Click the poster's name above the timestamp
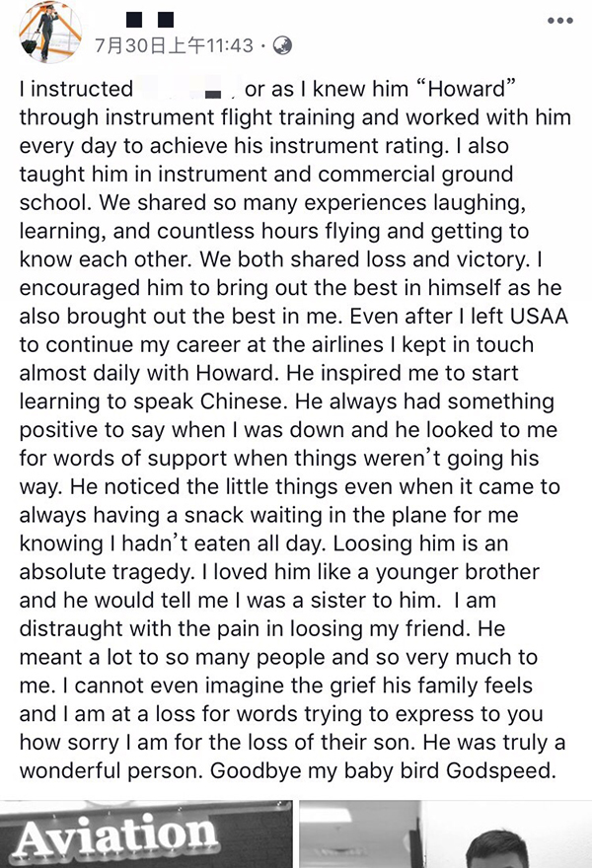 tap(150, 20)
